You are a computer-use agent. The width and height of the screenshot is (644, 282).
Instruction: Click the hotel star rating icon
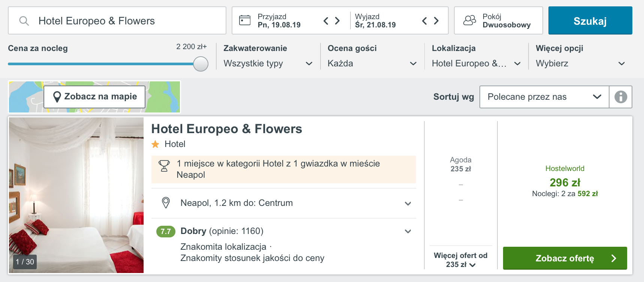[155, 144]
